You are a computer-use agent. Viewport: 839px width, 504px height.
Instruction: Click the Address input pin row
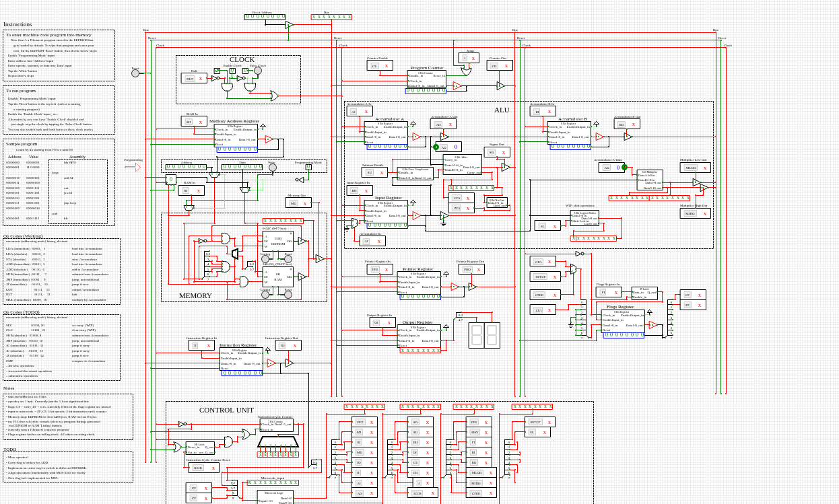pos(187,167)
